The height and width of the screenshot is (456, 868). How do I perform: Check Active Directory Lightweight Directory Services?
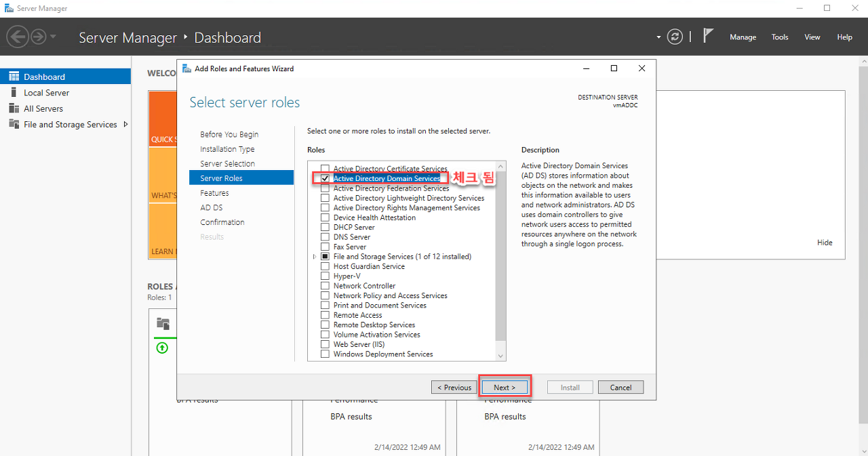click(325, 198)
